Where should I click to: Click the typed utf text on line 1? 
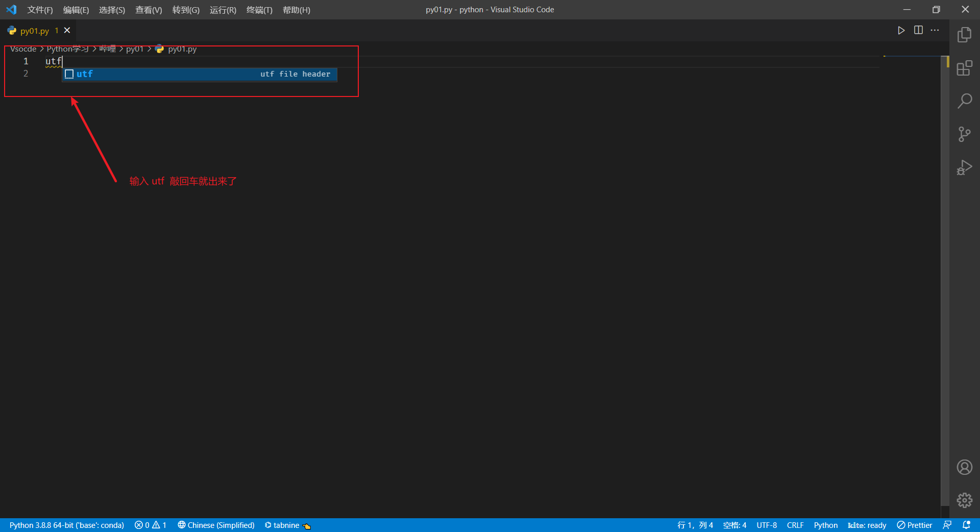[53, 61]
